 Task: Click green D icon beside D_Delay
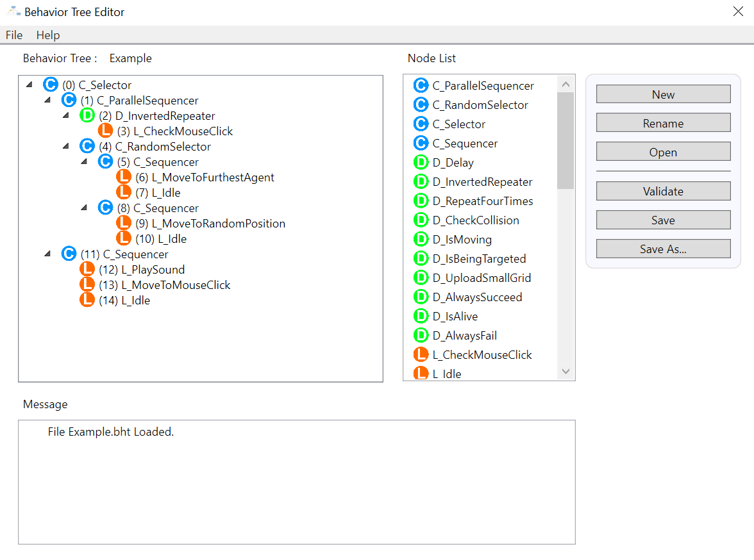coord(421,163)
